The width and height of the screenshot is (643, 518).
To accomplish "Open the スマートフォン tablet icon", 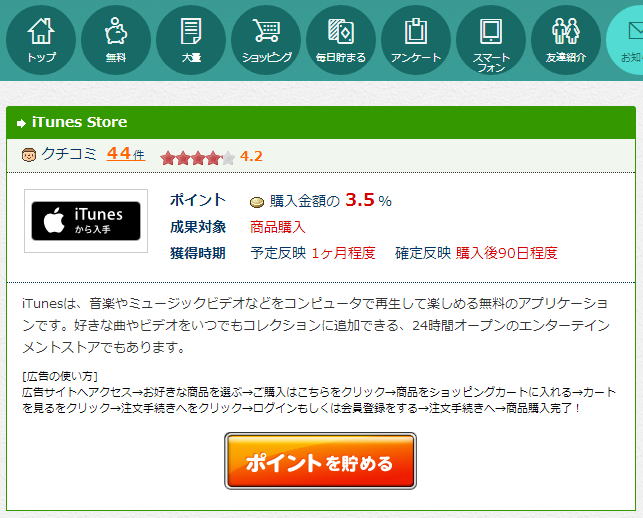I will [491, 40].
